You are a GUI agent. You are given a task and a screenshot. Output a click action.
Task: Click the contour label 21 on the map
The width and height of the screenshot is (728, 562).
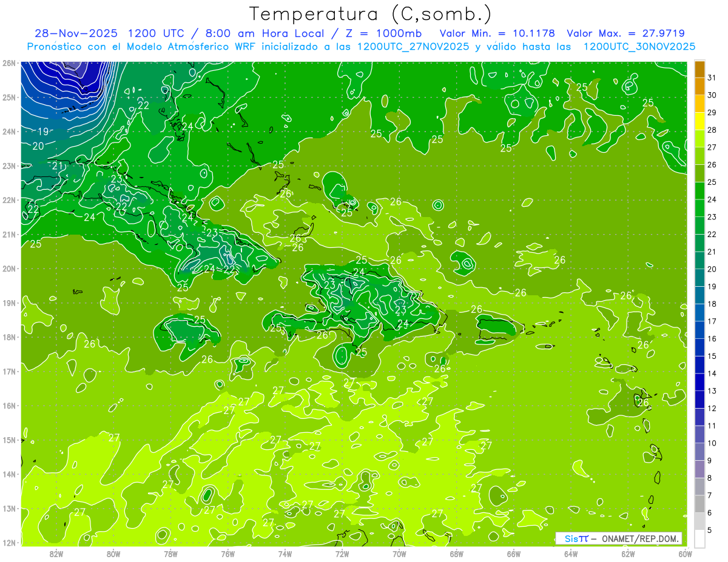pyautogui.click(x=58, y=166)
